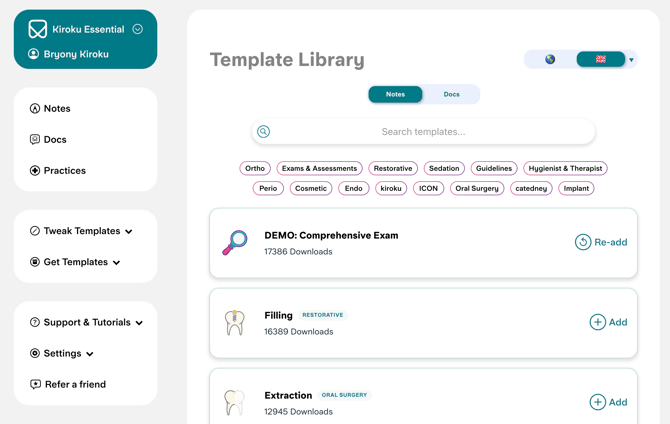Expand Support & Tutorials section

tap(86, 323)
